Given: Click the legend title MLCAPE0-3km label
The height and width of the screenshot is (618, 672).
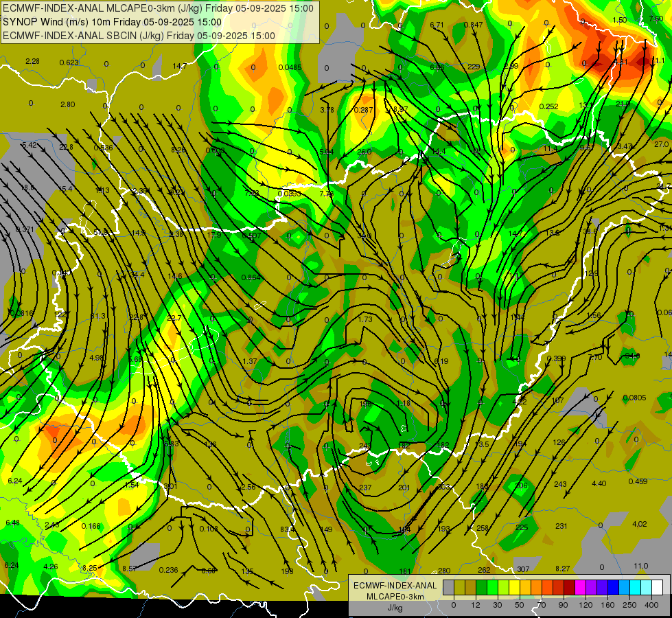Looking at the screenshot, I should tap(395, 597).
